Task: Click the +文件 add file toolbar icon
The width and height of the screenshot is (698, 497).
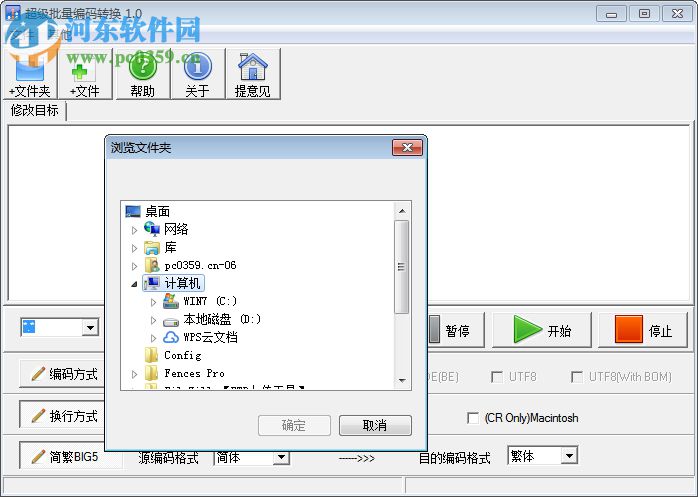Action: pos(85,74)
